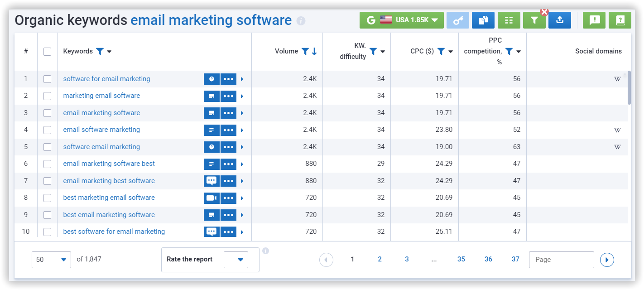644x290 pixels.
Task: Open the Google USA 1.85K database dropdown
Action: [x=401, y=20]
